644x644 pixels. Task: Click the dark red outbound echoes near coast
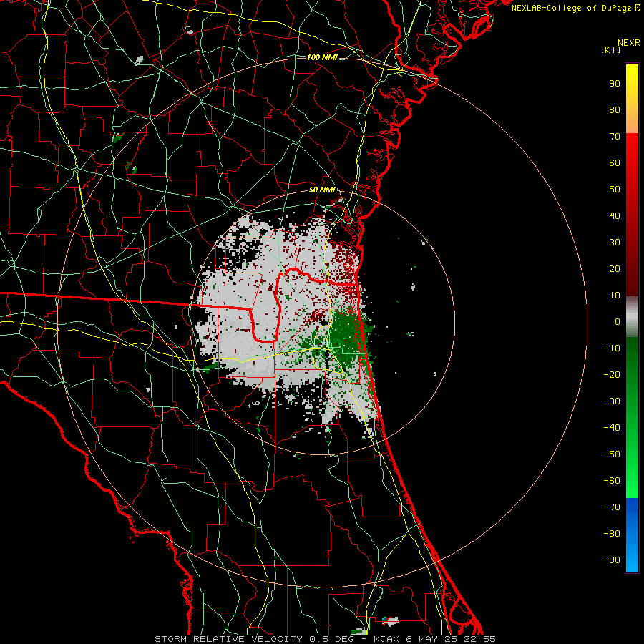click(x=345, y=263)
